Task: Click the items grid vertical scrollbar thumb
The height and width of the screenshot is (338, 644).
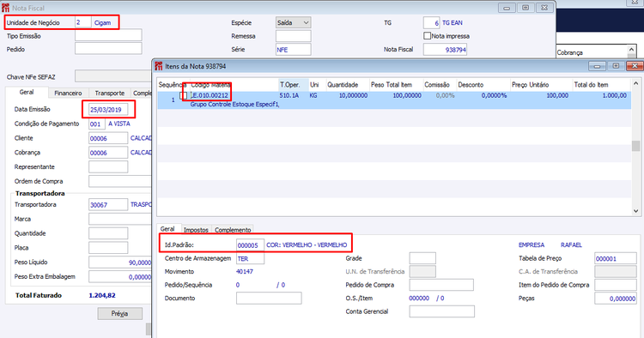Action: 635,146
